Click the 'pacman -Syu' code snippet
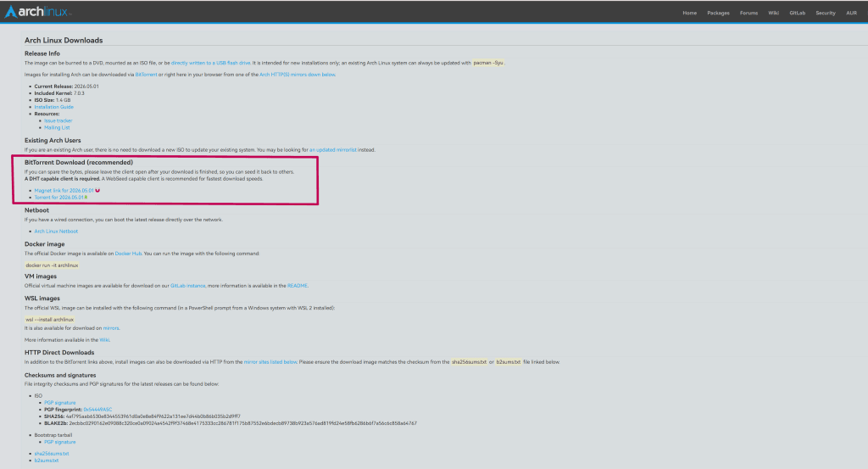The width and height of the screenshot is (868, 469). pos(488,63)
